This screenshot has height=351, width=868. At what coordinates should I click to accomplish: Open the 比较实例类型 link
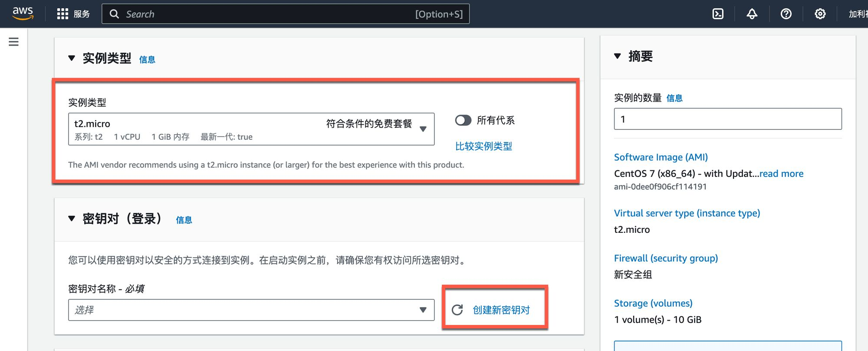tap(483, 146)
